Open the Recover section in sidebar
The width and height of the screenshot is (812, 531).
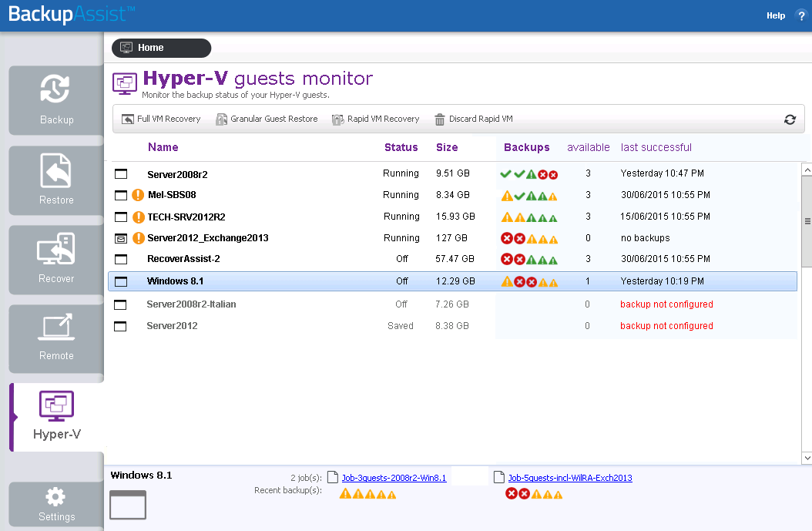point(56,260)
